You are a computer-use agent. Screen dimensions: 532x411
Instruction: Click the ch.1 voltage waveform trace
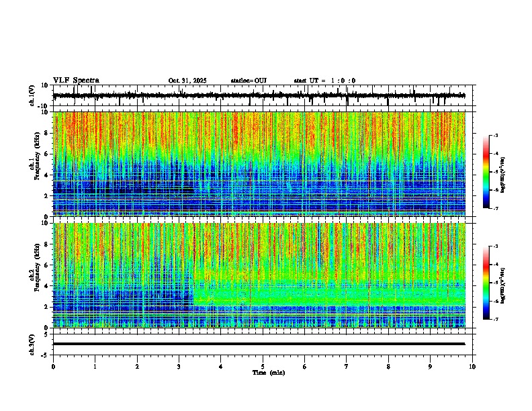(259, 95)
